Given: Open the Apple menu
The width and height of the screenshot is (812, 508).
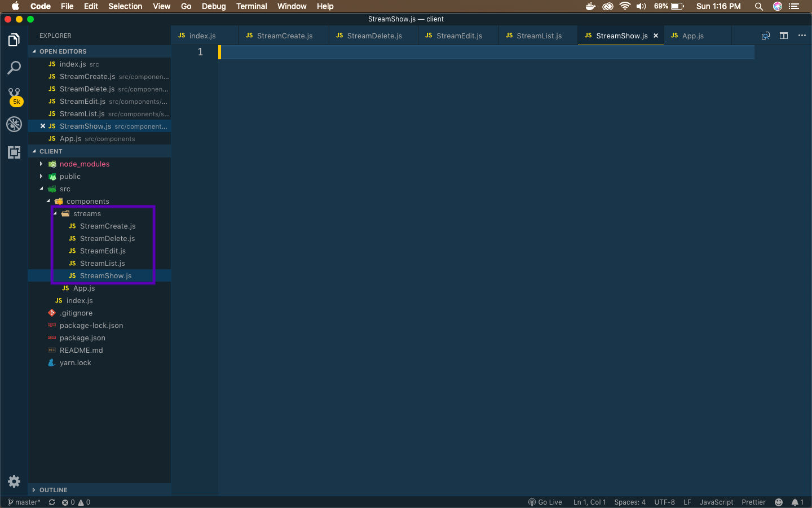Looking at the screenshot, I should point(15,6).
